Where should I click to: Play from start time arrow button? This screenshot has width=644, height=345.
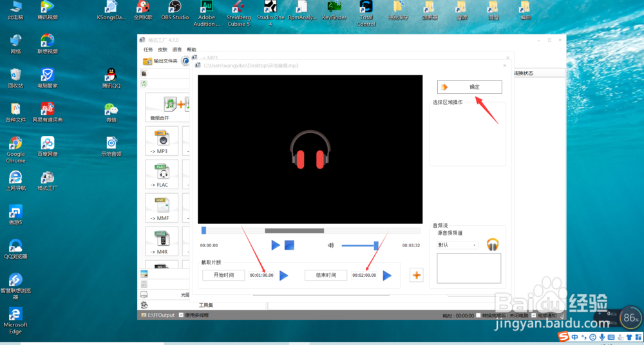tap(284, 275)
